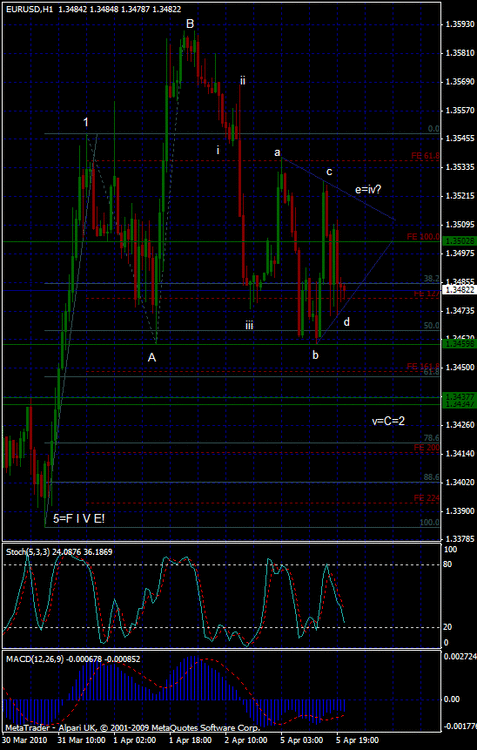
Task: Select the 'FE 100.0' Fibonacci expansion label
Action: tap(423, 236)
